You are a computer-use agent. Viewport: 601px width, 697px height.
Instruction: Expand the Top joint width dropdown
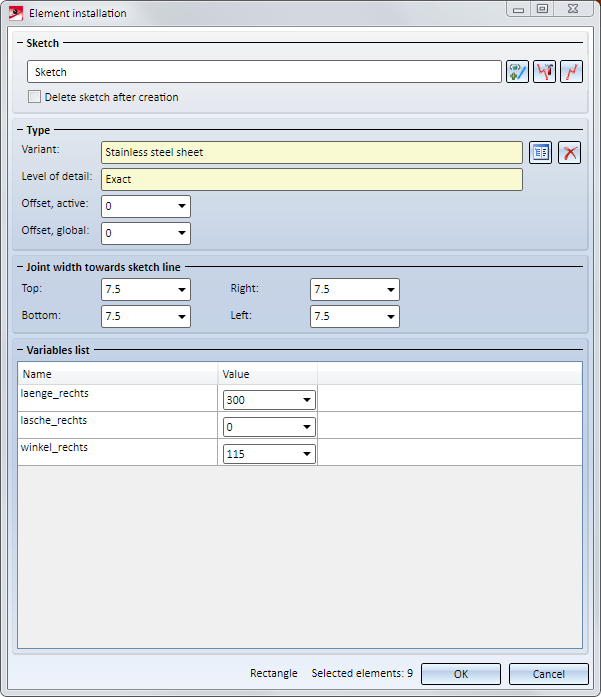point(182,290)
